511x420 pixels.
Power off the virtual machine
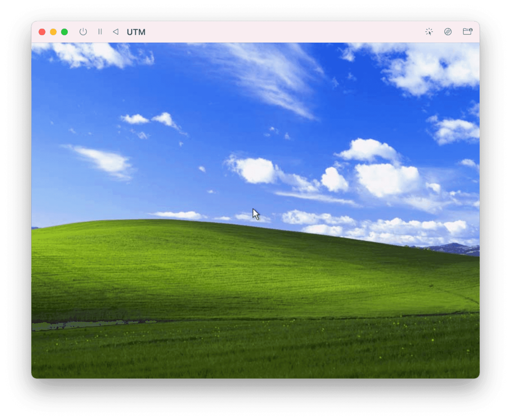pos(83,32)
